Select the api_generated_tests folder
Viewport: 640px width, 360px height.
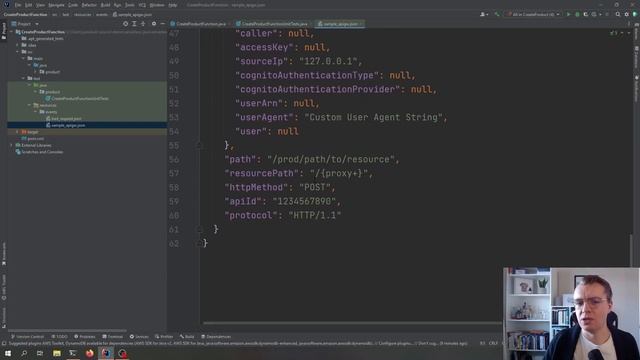click(x=45, y=38)
